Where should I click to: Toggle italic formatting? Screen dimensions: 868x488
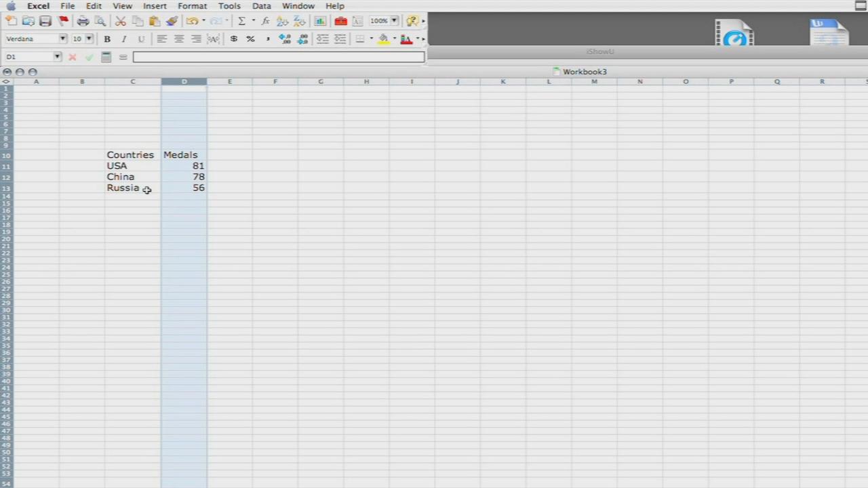coord(123,39)
